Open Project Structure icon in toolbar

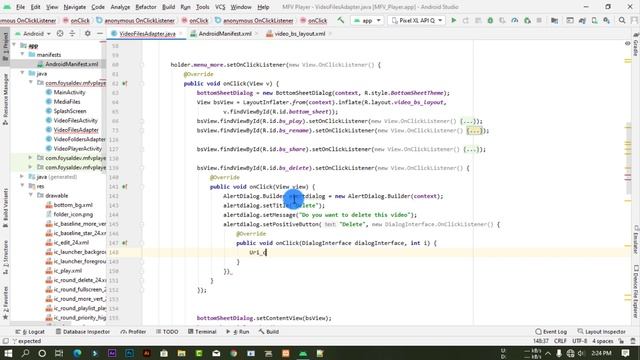click(x=554, y=20)
